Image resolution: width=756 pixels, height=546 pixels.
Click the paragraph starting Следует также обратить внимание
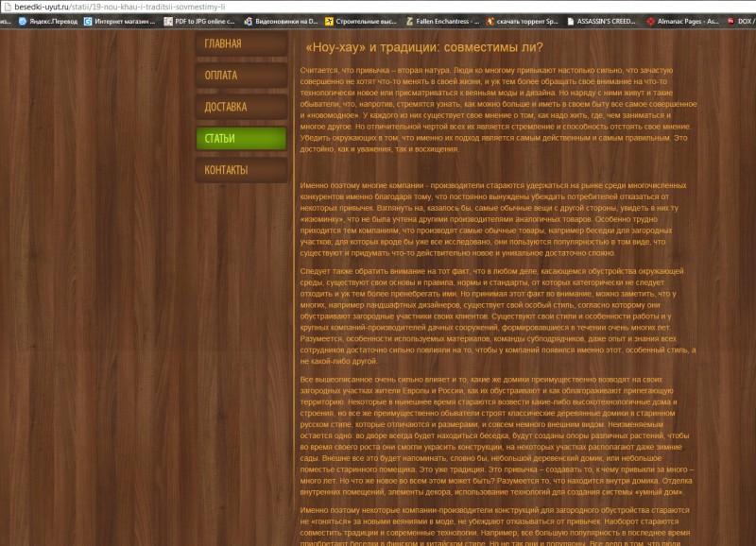498,316
